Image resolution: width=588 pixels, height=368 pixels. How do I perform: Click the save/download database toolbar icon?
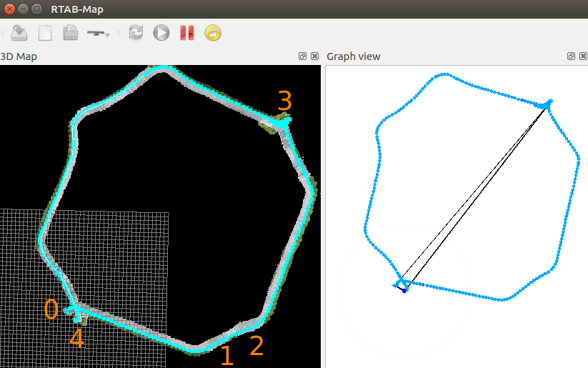click(x=19, y=33)
